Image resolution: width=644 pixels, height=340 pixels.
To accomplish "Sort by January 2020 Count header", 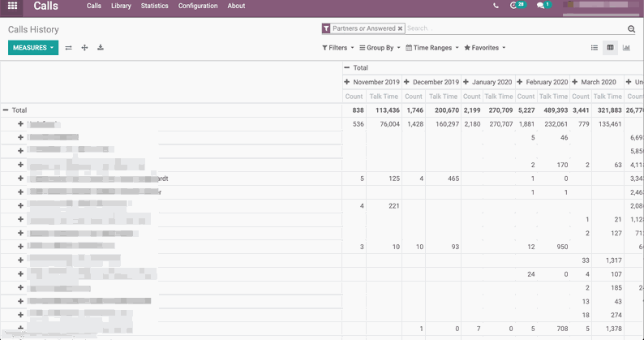I will 471,97.
